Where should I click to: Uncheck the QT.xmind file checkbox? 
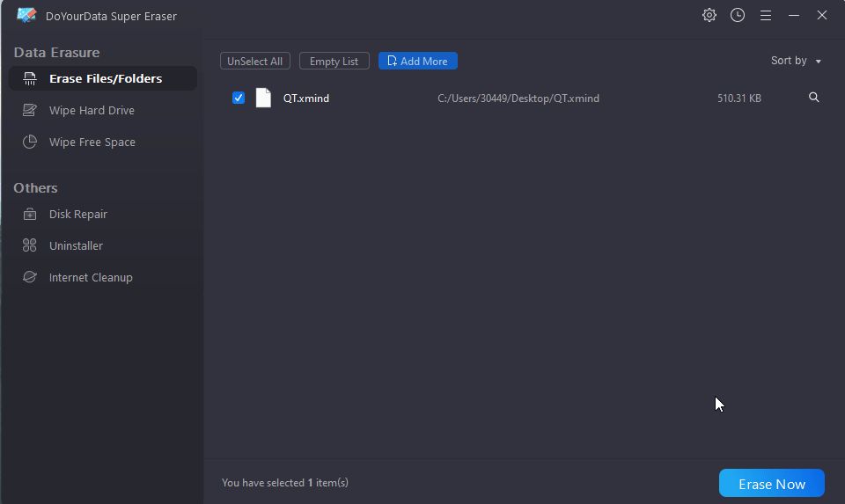(x=239, y=98)
